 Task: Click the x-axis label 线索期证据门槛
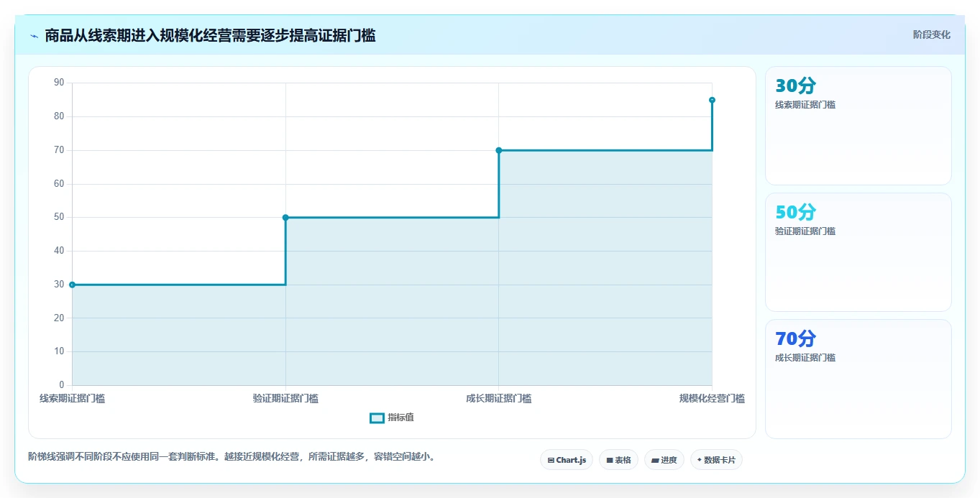point(72,398)
